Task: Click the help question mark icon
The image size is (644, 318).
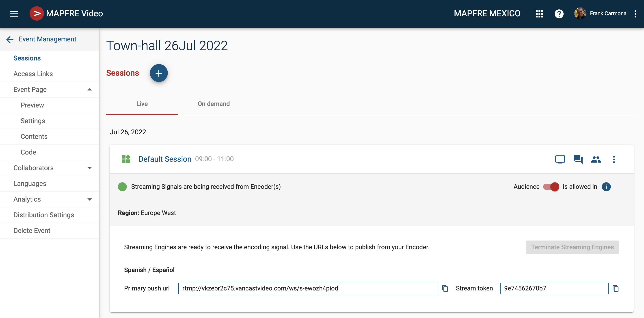Action: click(559, 14)
